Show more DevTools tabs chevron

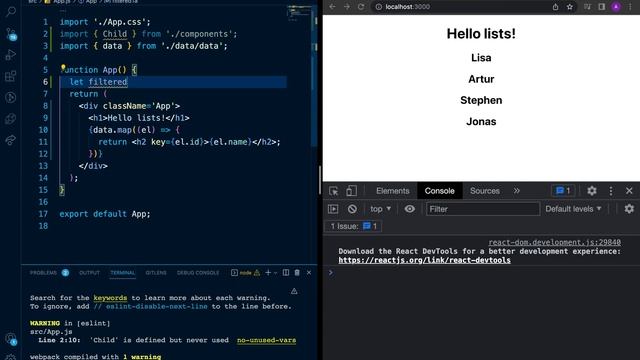[517, 191]
